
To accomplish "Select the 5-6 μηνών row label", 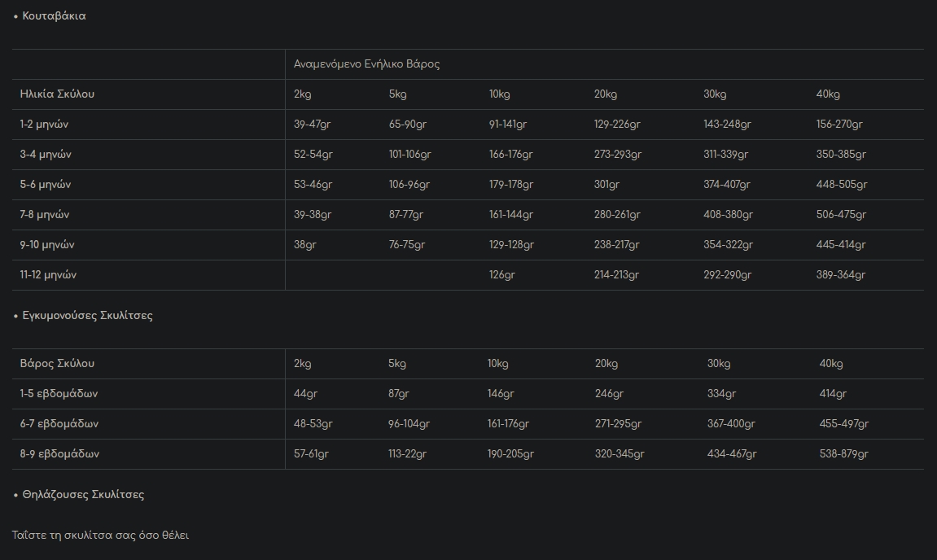I will (46, 185).
